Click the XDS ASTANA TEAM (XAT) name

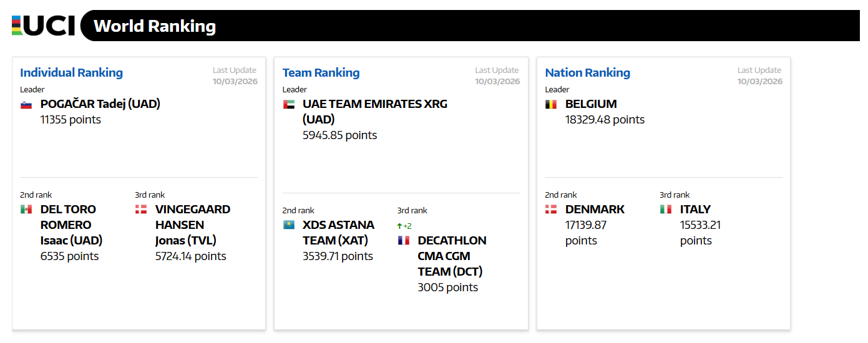tap(338, 233)
